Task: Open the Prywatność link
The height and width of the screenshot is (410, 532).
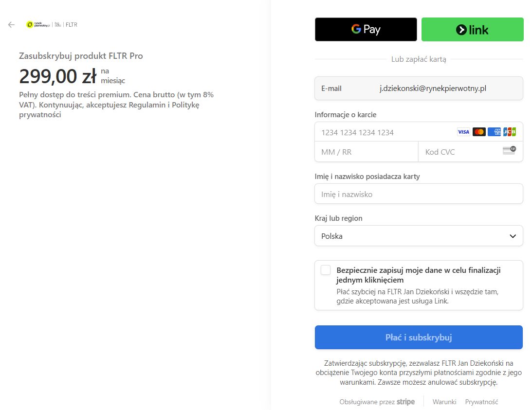Action: 481,402
